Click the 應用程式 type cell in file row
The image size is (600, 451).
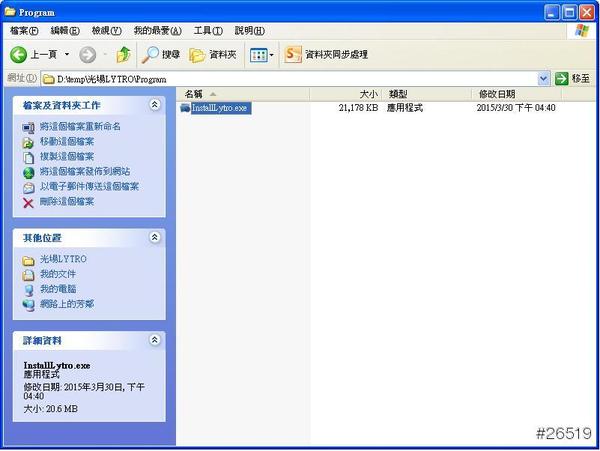coord(405,108)
